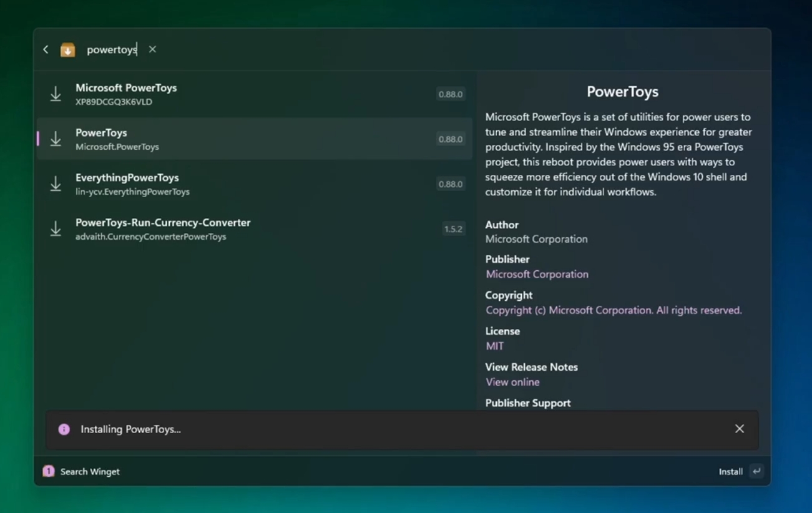Click download icon for PowerToys Microsoft.PowerToys
The image size is (812, 513).
click(x=56, y=139)
